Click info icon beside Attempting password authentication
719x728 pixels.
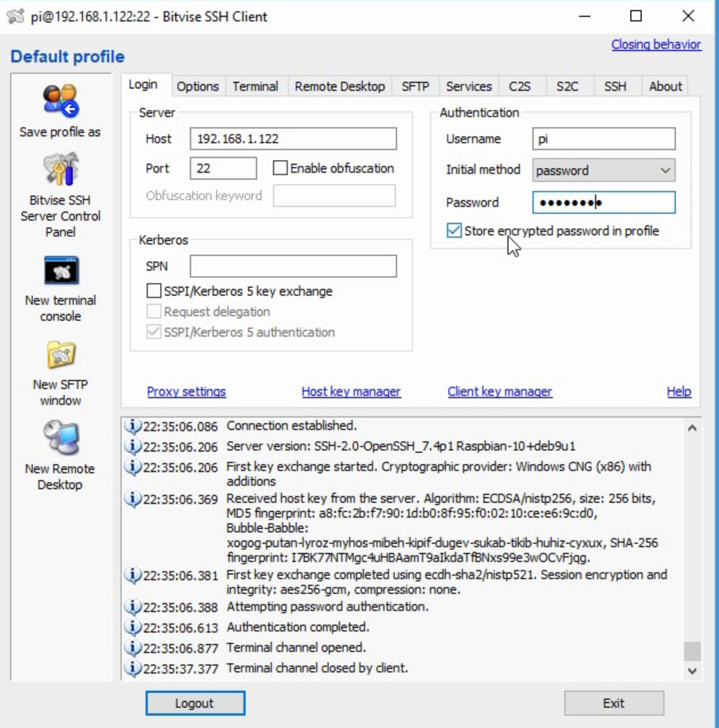pyautogui.click(x=133, y=607)
